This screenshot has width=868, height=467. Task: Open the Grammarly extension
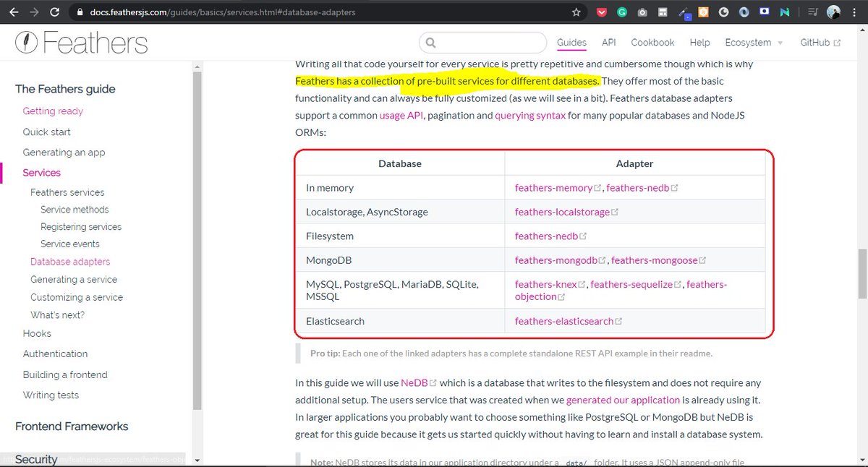point(621,12)
